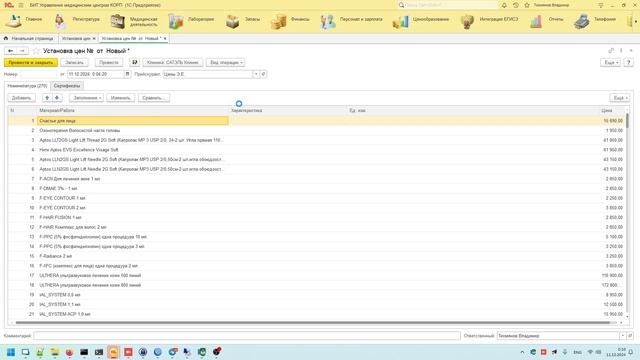Open the Запасы section icon
640x360 pixels.
(x=233, y=21)
